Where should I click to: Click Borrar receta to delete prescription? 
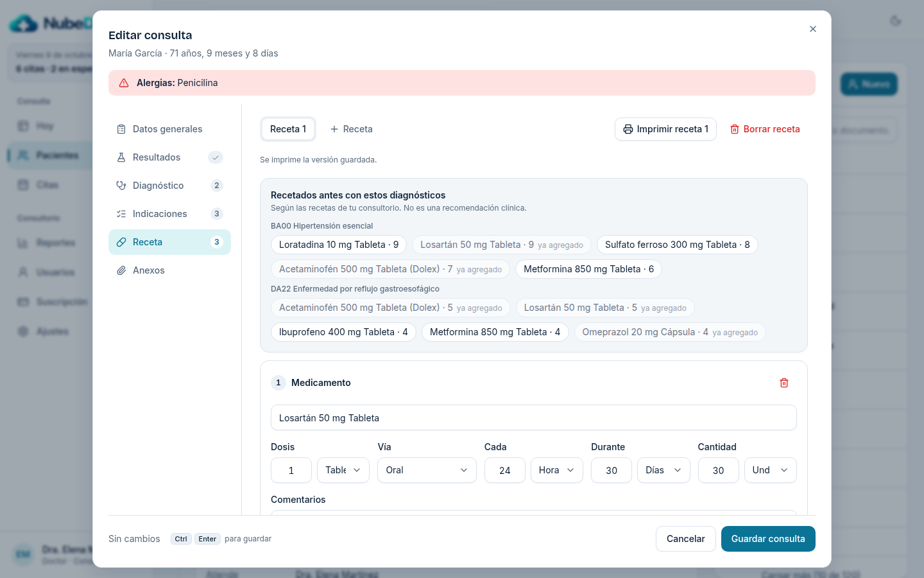tap(765, 129)
